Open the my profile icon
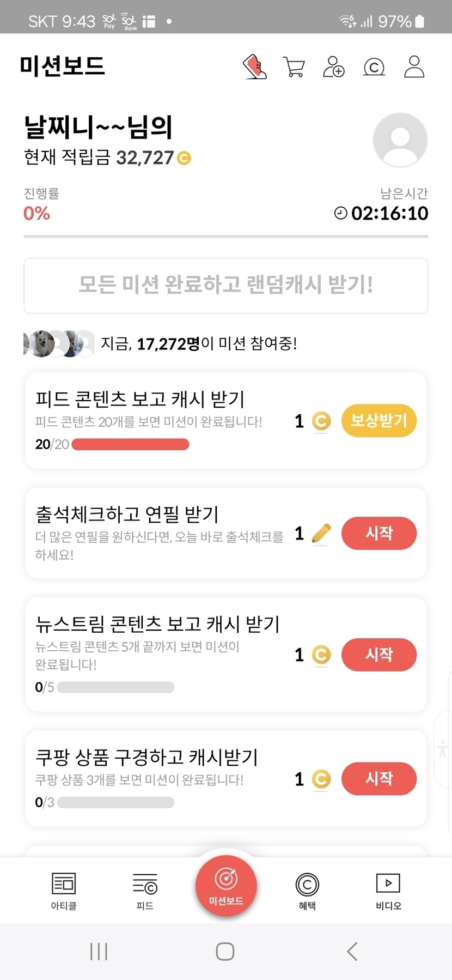452x980 pixels. pyautogui.click(x=414, y=67)
